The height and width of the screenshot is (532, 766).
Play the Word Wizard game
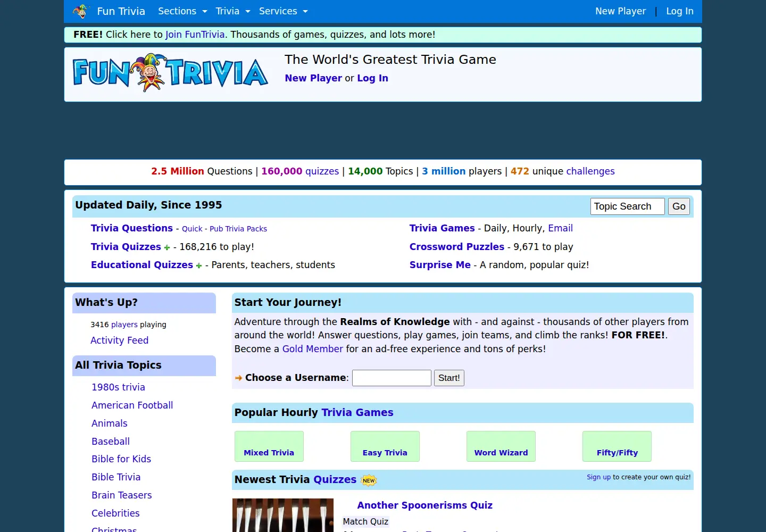coord(501,446)
